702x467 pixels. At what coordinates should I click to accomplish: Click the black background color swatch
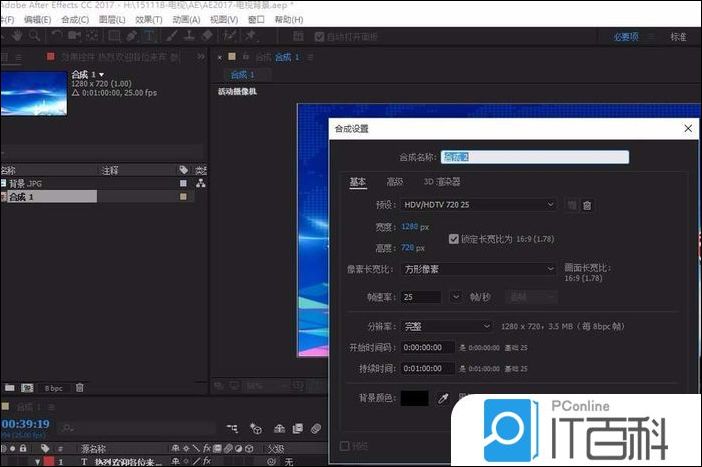[414, 399]
